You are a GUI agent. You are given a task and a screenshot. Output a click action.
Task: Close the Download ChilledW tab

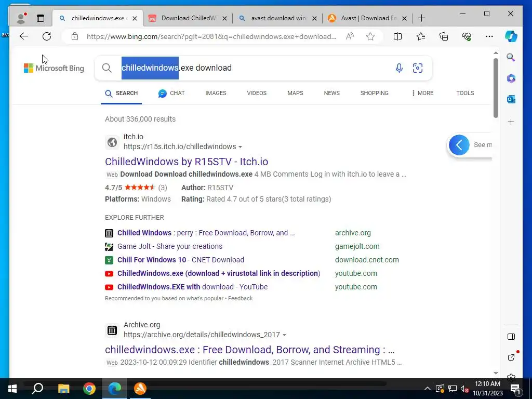[x=224, y=18]
